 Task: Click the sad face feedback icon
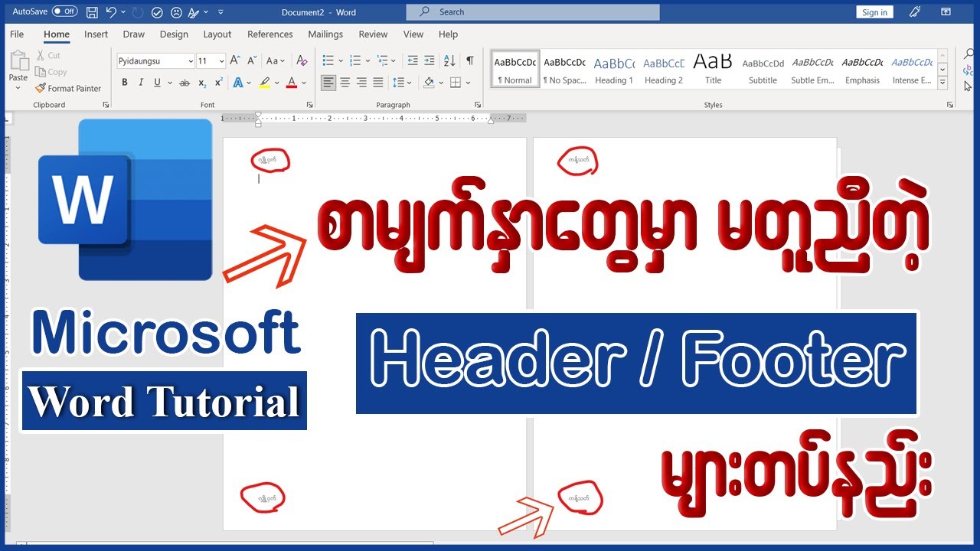[177, 12]
